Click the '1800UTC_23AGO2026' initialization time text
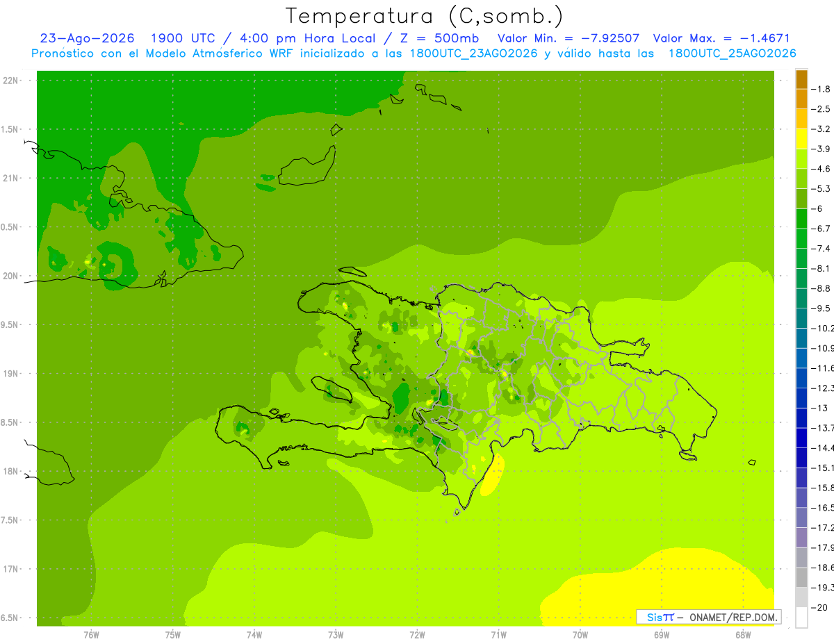Viewport: 834px width, 644px height. (x=475, y=53)
